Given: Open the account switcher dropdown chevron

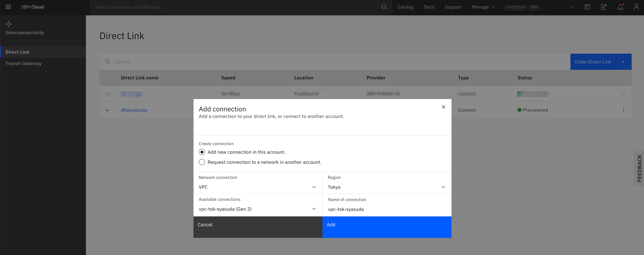Looking at the screenshot, I should coord(572,7).
